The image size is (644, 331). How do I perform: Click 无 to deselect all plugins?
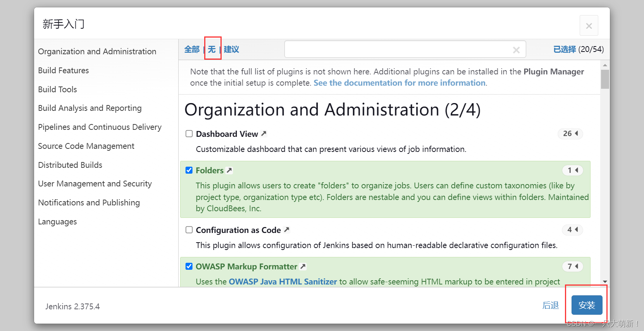(x=212, y=49)
